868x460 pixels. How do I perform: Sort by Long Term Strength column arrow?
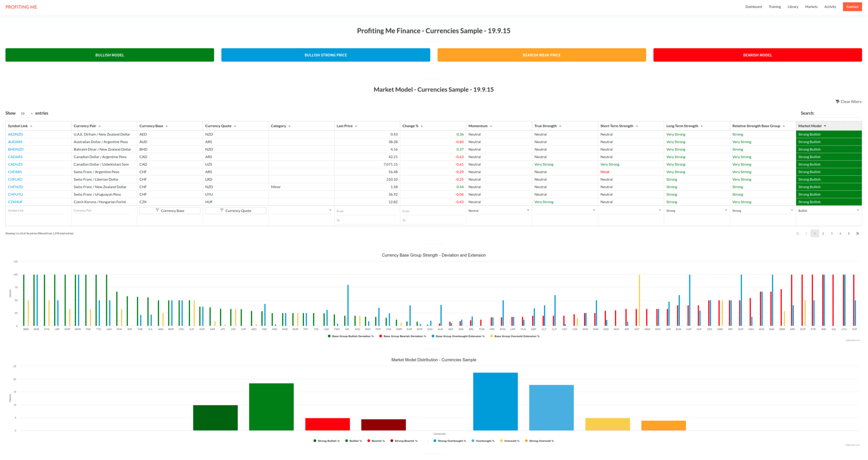click(702, 126)
